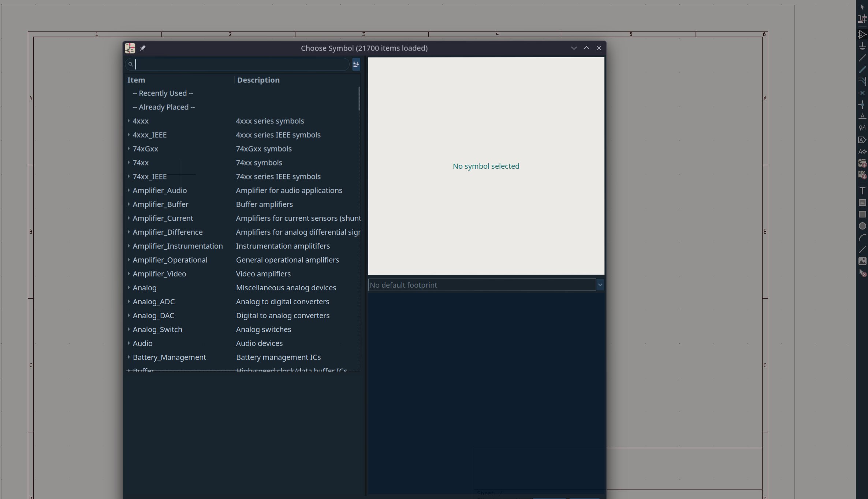Select the draw bus tool
868x499 pixels.
[x=862, y=70]
